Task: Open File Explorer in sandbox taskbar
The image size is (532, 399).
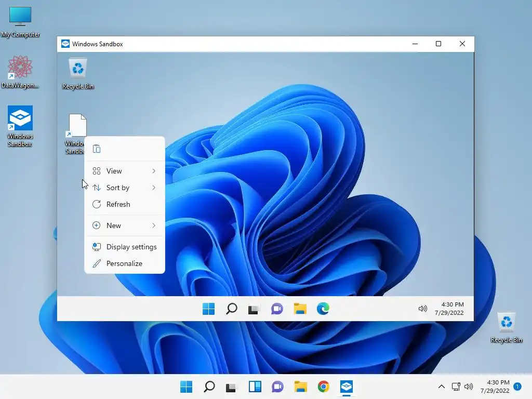Action: point(300,309)
